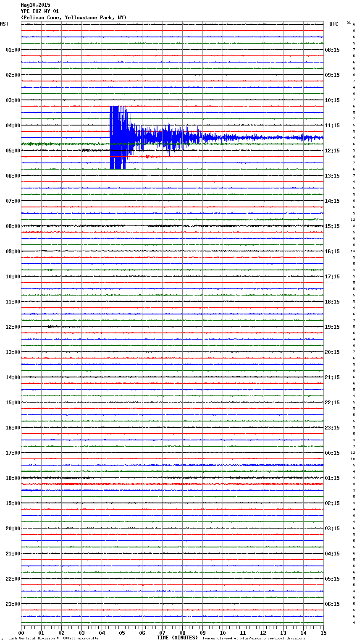Click the 22:15 UTC time label
The height and width of the screenshot is (644, 357).
[x=332, y=403]
